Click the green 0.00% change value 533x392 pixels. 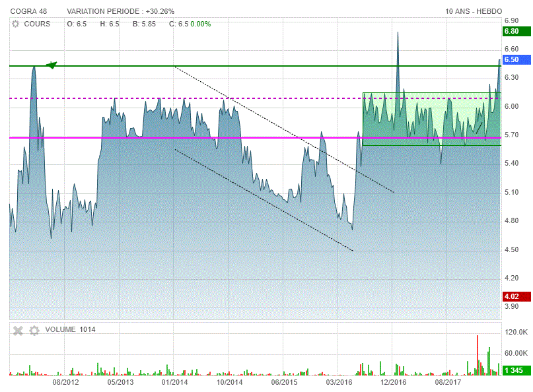[201, 24]
